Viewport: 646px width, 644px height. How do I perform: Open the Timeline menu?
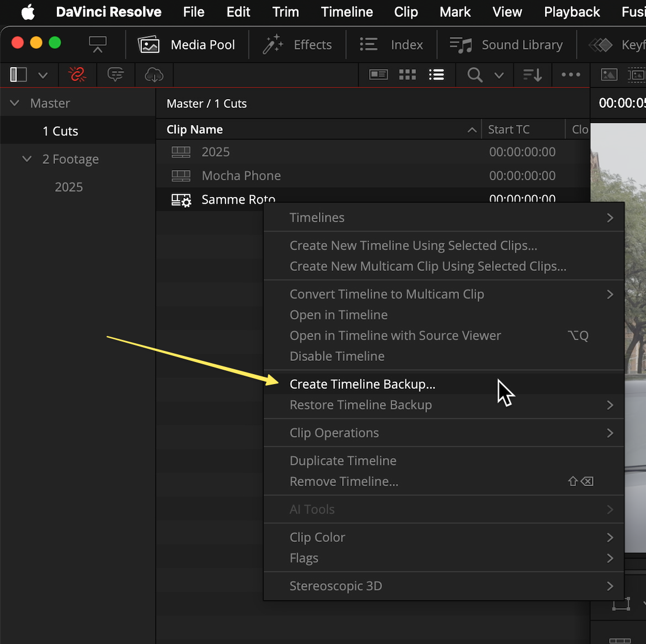coord(347,12)
